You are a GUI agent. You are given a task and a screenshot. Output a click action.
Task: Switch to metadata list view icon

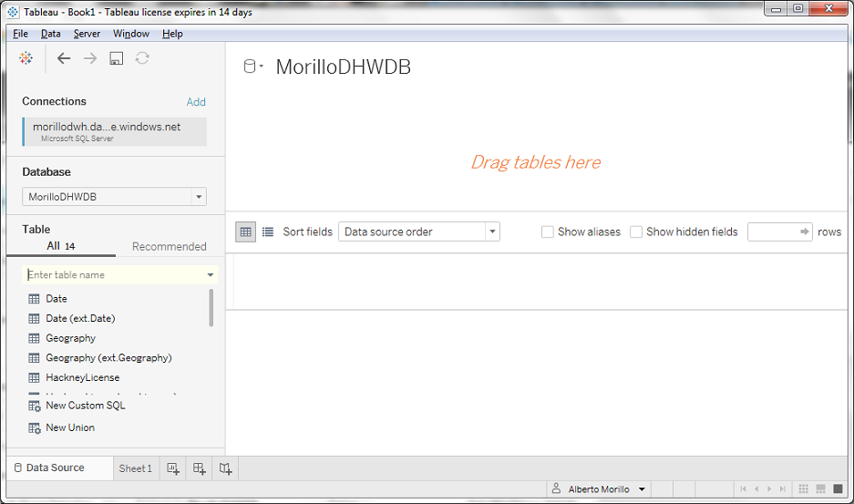(x=267, y=232)
